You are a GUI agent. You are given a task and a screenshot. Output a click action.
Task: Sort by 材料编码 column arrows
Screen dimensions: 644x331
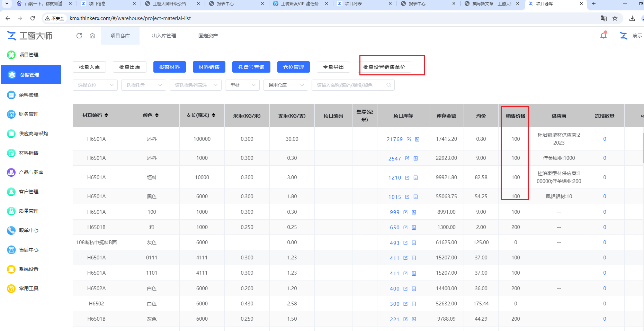tap(106, 115)
